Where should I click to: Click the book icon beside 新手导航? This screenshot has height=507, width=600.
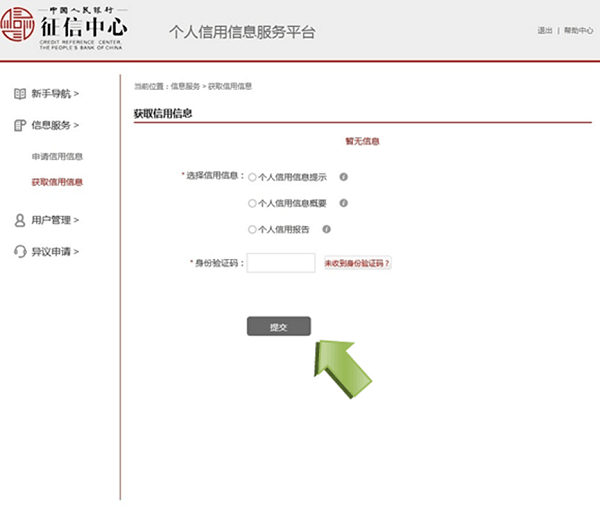click(x=20, y=94)
